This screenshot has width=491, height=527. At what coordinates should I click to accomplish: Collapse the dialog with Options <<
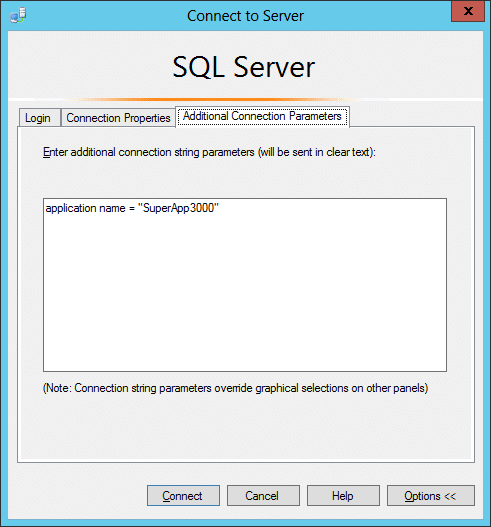click(431, 495)
